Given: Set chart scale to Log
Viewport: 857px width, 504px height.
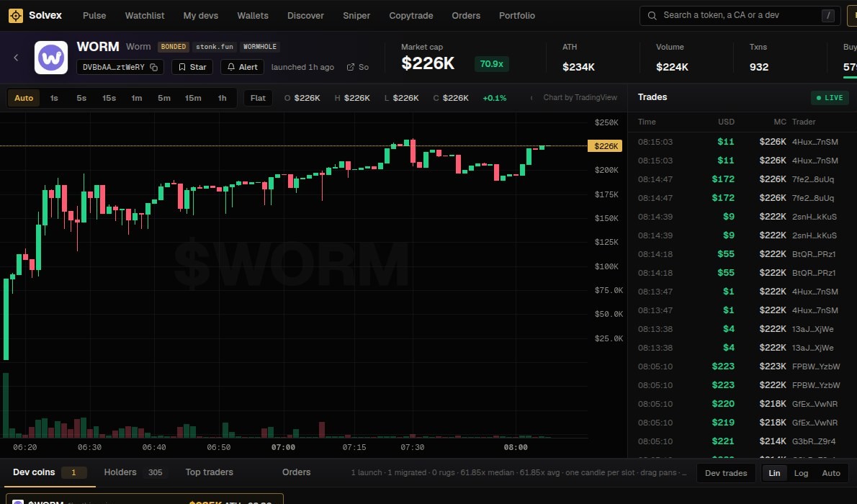Looking at the screenshot, I should (x=801, y=473).
